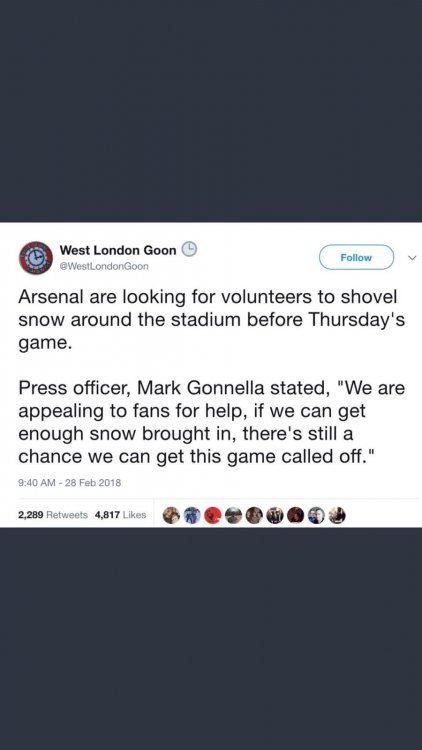Open the fifth liker avatar in the row
The width and height of the screenshot is (422, 750).
point(254,515)
